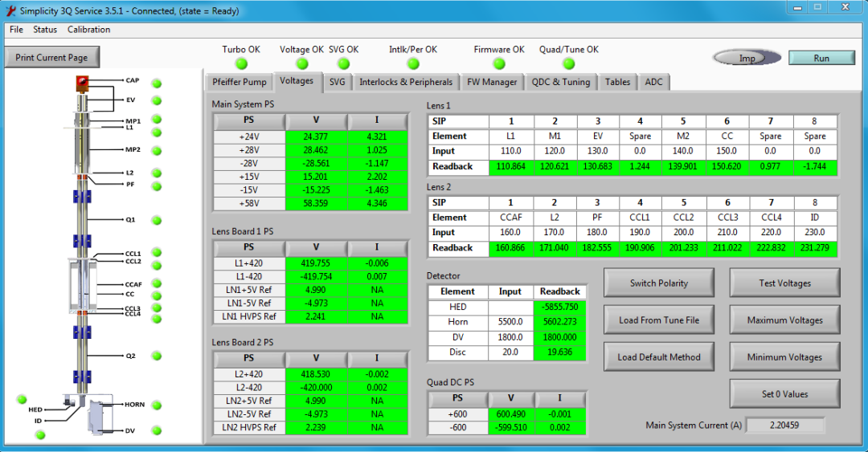Switch to the Pfeiffer Pump tab
Screen dimensions: 868x452
click(240, 82)
